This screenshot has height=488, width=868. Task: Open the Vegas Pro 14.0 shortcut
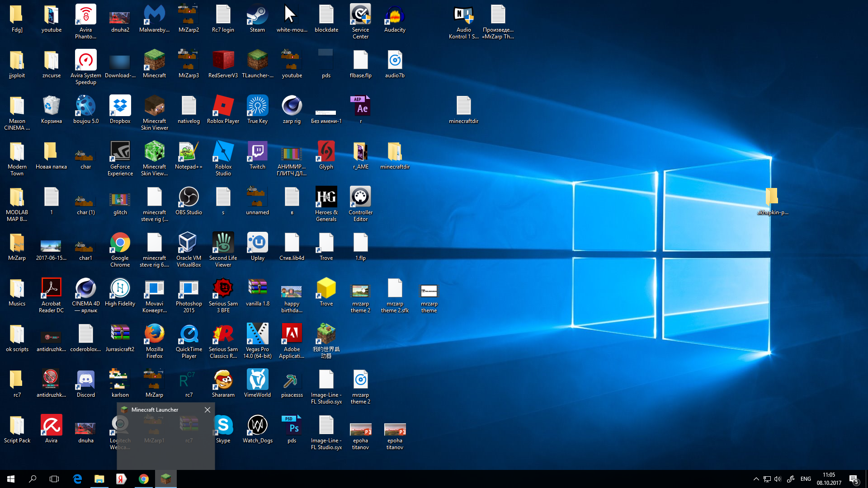point(257,335)
